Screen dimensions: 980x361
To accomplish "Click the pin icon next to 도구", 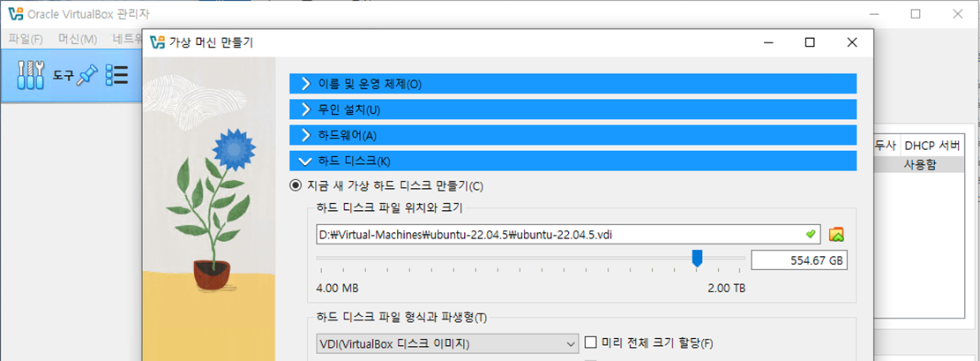I will coord(87,76).
